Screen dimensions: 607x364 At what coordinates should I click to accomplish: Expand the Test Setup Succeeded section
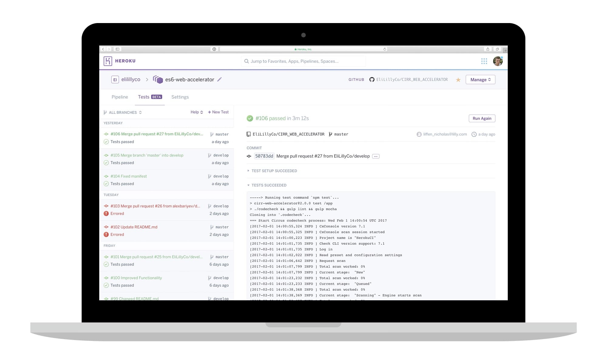click(272, 171)
